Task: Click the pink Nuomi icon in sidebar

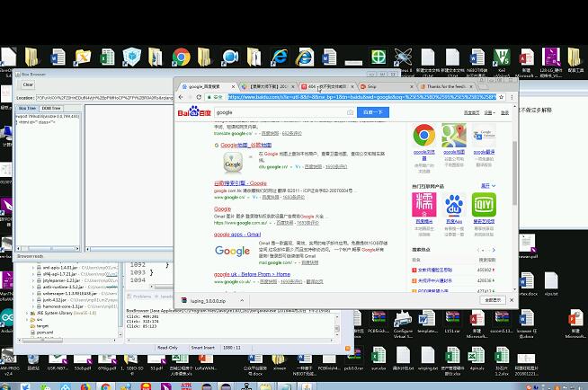Action: tap(424, 205)
